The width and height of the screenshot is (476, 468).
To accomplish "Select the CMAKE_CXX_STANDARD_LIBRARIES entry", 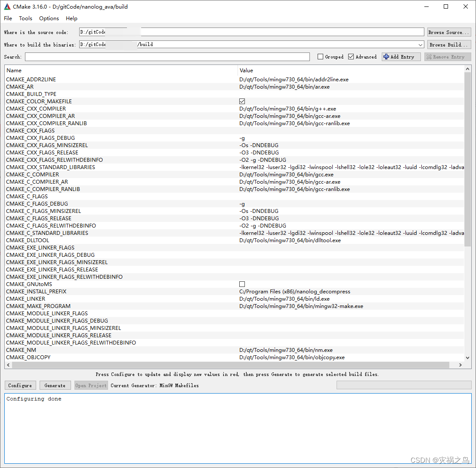I will point(50,167).
